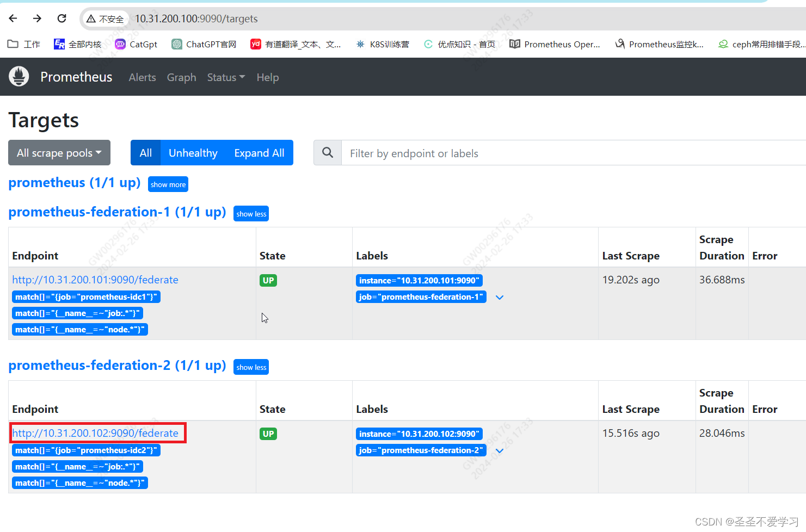This screenshot has height=532, width=806.
Task: Open the 工作 bookmark folder
Action: (24, 45)
